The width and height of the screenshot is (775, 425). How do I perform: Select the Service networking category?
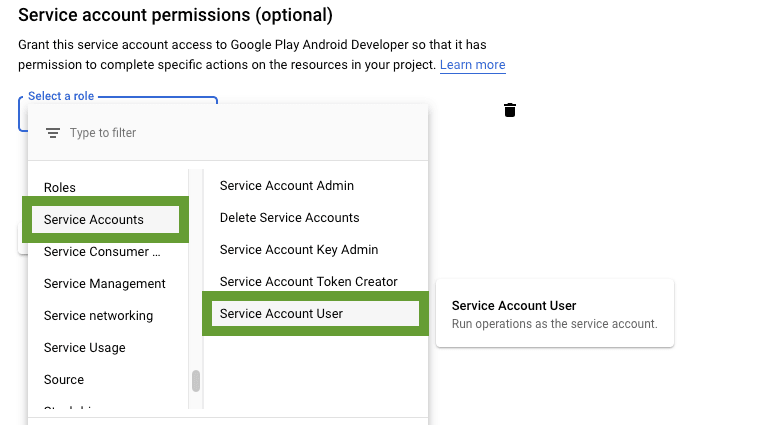click(x=98, y=316)
